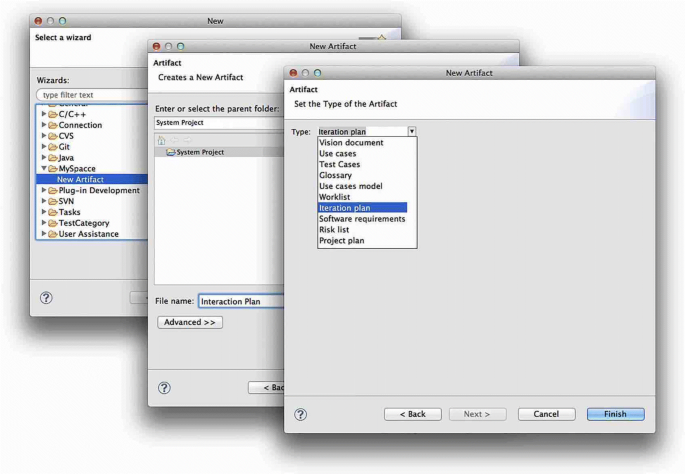
Task: Open the Type dropdown arrow
Action: click(x=411, y=131)
